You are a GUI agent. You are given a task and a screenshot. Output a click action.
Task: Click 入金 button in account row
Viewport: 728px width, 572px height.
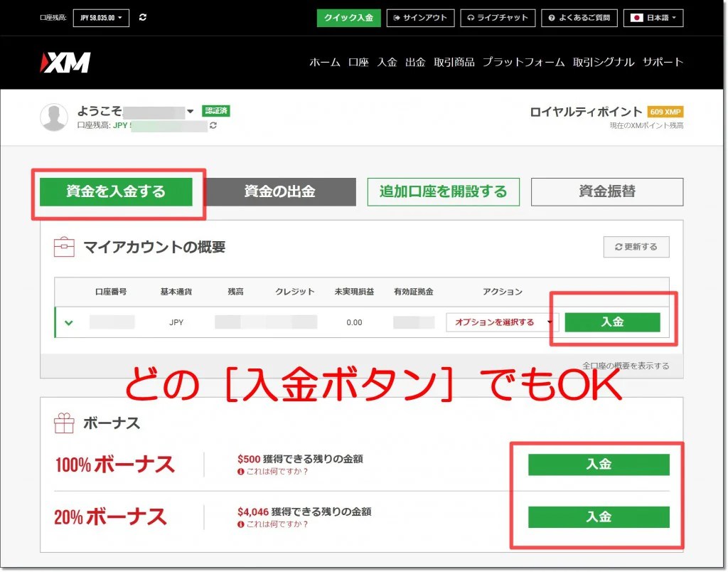click(612, 322)
